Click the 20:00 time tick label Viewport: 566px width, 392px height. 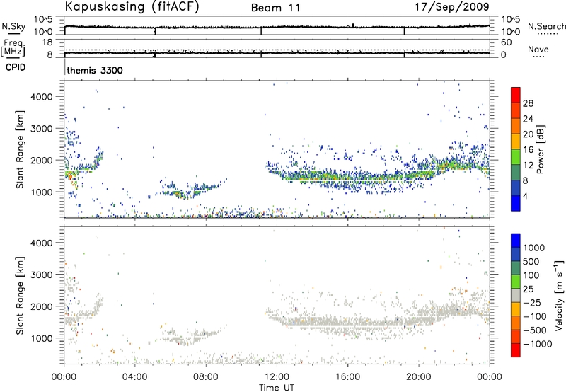click(418, 377)
